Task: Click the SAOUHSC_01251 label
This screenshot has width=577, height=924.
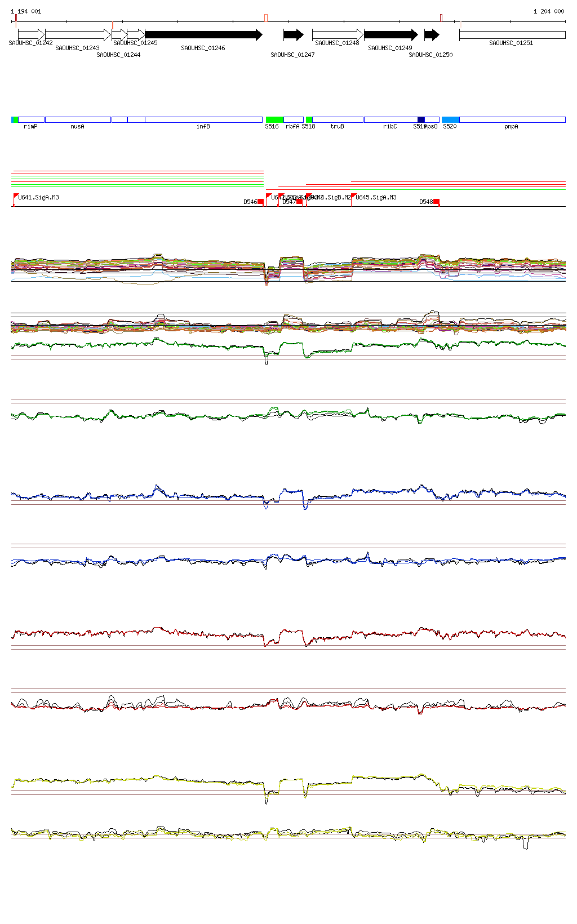Action: pyautogui.click(x=511, y=43)
